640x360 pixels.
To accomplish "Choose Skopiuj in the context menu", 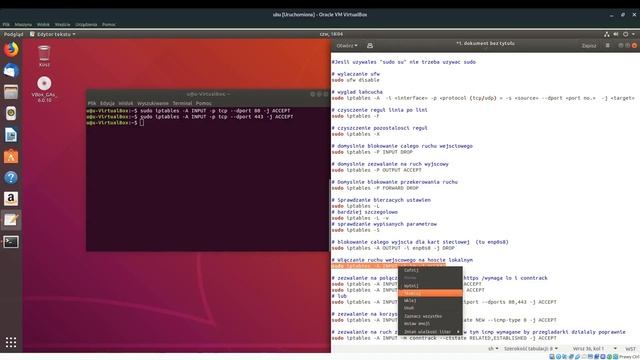I will tap(431, 293).
